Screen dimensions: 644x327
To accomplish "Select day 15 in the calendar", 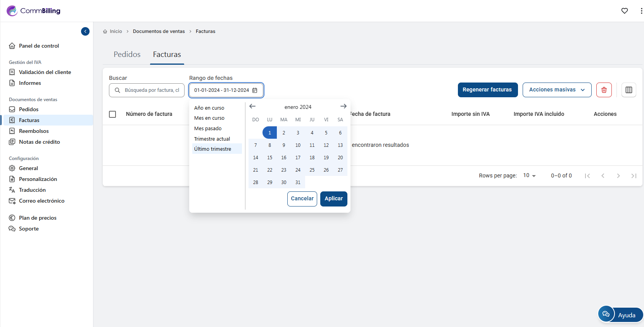I will (x=269, y=158).
